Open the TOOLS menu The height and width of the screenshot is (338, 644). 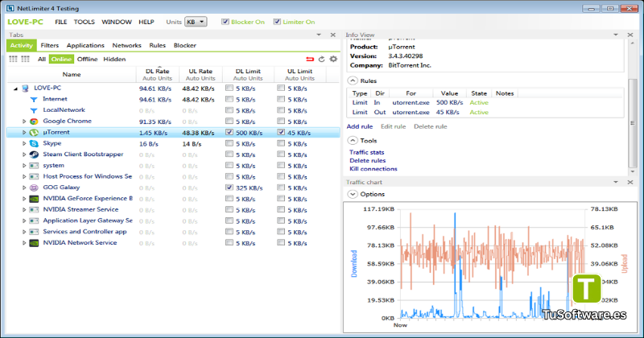[x=85, y=23]
